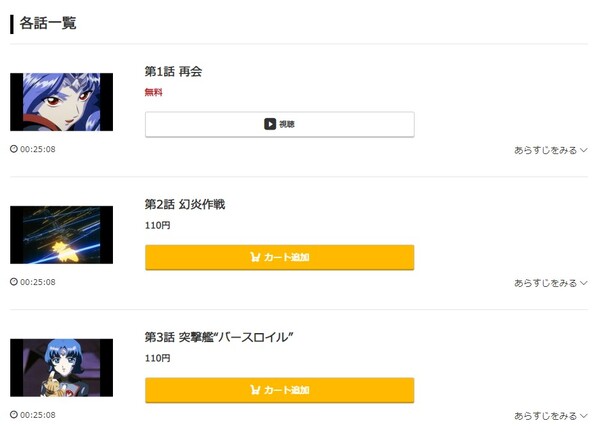Open the 第1話 再会 thumbnail

[61, 102]
